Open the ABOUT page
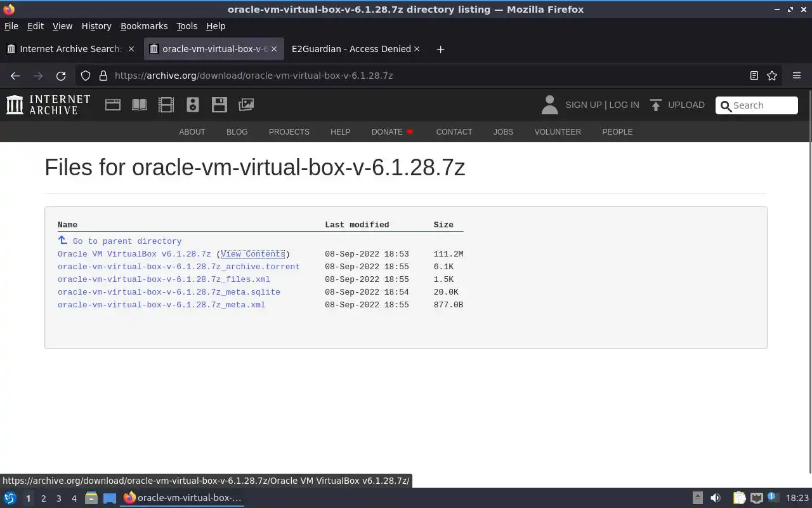 coord(192,132)
